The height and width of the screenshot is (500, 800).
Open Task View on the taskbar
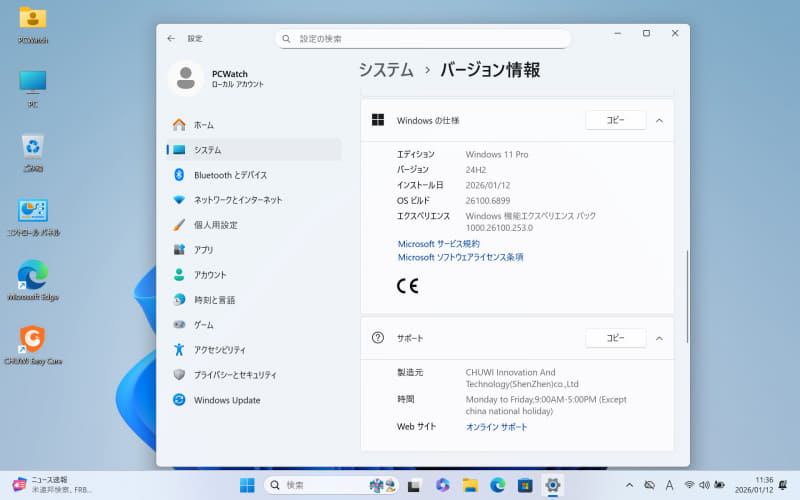coord(414,485)
